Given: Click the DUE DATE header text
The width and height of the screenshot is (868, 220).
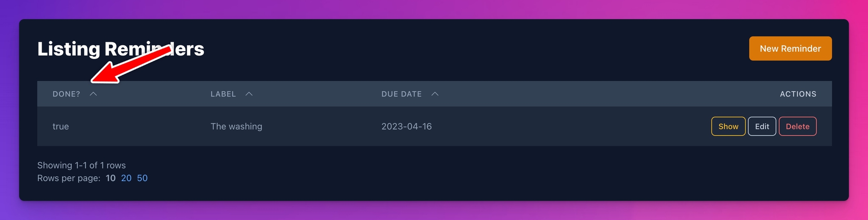Looking at the screenshot, I should tap(401, 94).
